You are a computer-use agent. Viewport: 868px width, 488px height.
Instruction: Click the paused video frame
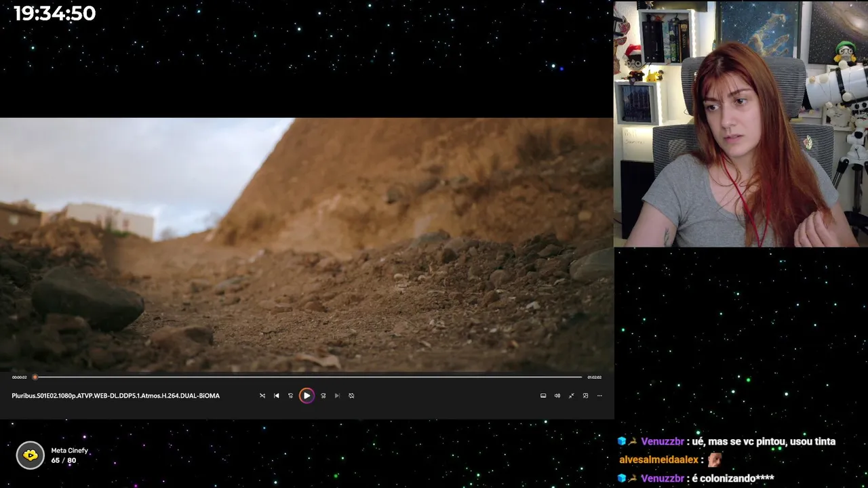(x=307, y=245)
